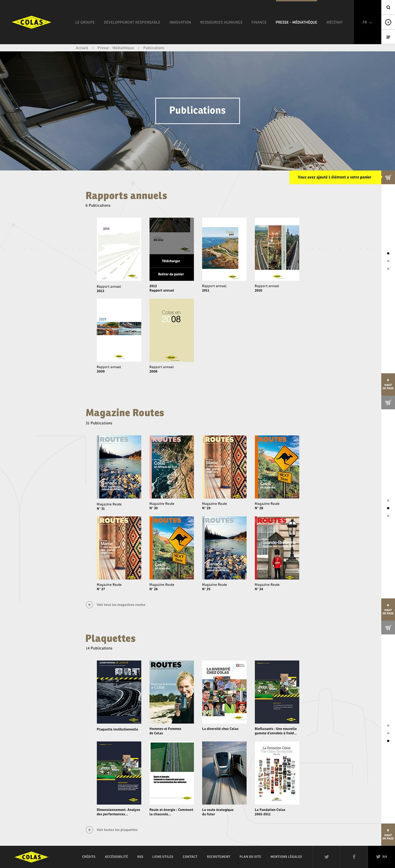Click the Télécharger button on 2012 report
The width and height of the screenshot is (395, 868).
[172, 261]
